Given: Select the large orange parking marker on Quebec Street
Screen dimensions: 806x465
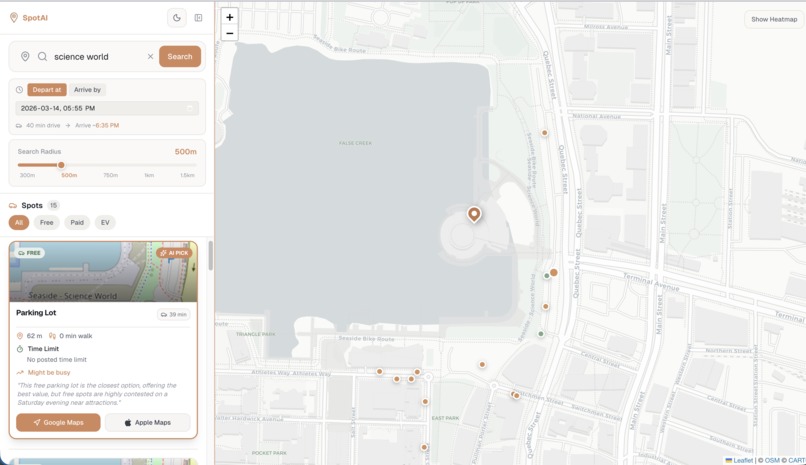Looking at the screenshot, I should click(x=554, y=272).
